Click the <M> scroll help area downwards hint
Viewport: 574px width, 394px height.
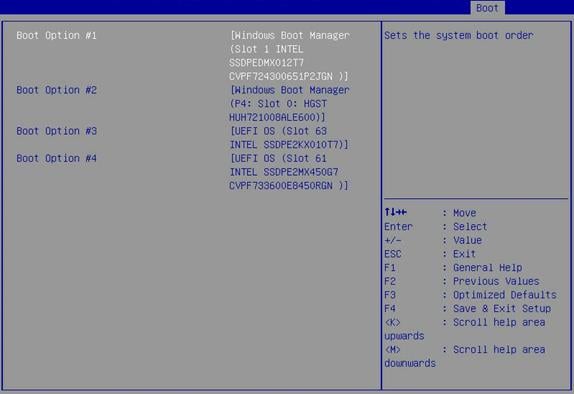(465, 357)
